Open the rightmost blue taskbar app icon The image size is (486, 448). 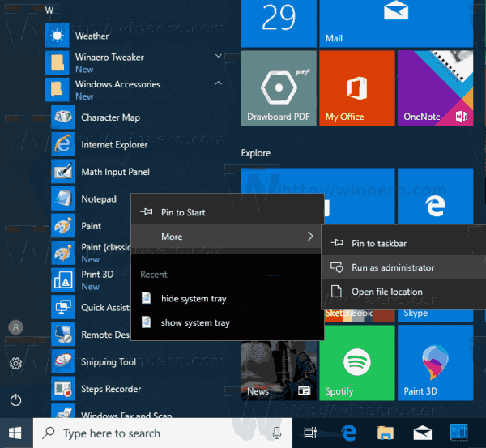(458, 432)
